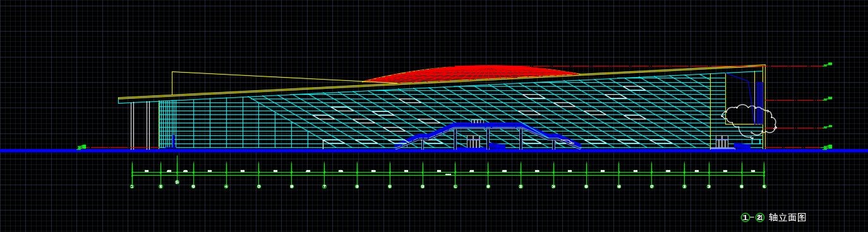Select the thick blue ground line
The width and height of the screenshot is (868, 232).
pos(434,150)
